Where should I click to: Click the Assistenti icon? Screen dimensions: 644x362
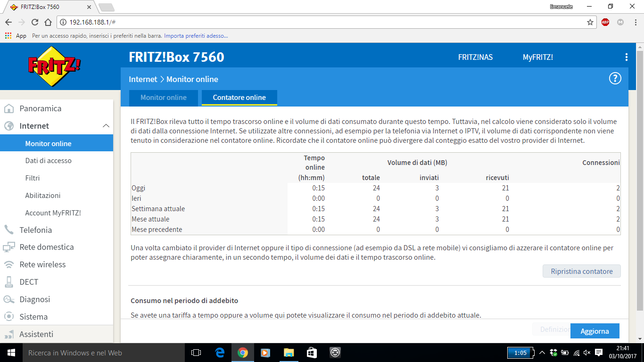click(8, 334)
